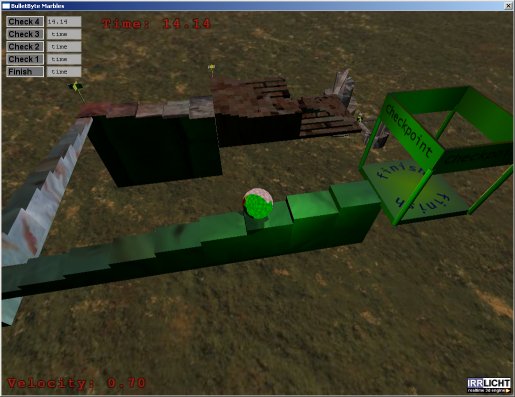Select the Check 4 time field showing 14.14
515x397 pixels.
point(64,22)
